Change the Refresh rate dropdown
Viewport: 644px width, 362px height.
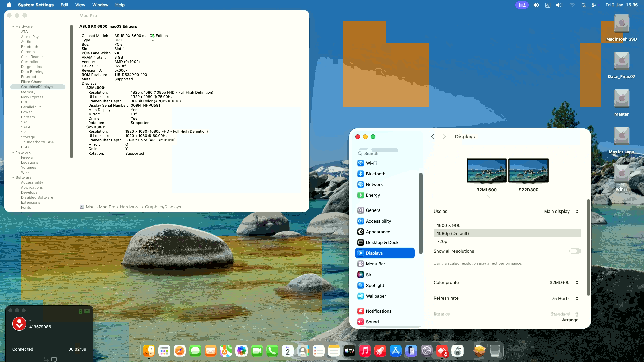[565, 298]
